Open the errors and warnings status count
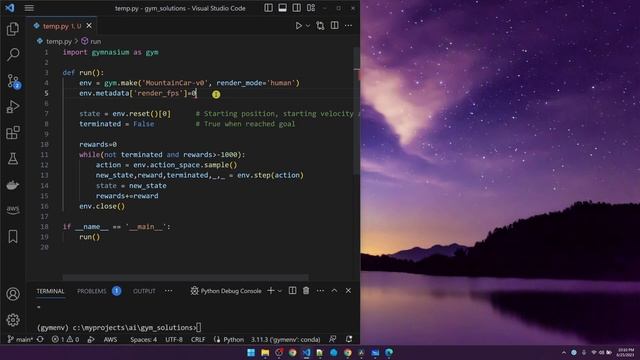Image resolution: width=640 pixels, height=360 pixels. (65, 339)
